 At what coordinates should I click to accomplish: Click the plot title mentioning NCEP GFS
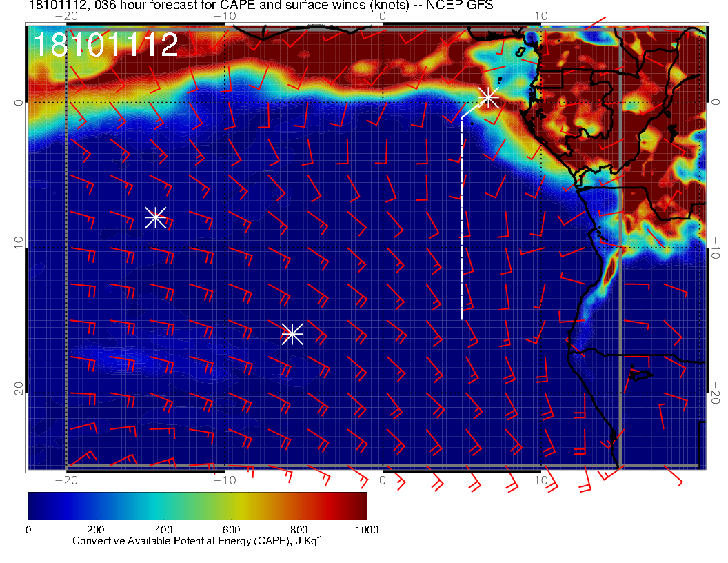(261, 5)
